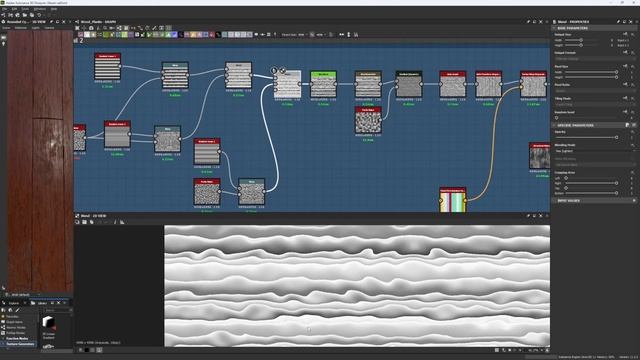
Task: Pin the Properties panel
Action: (618, 22)
